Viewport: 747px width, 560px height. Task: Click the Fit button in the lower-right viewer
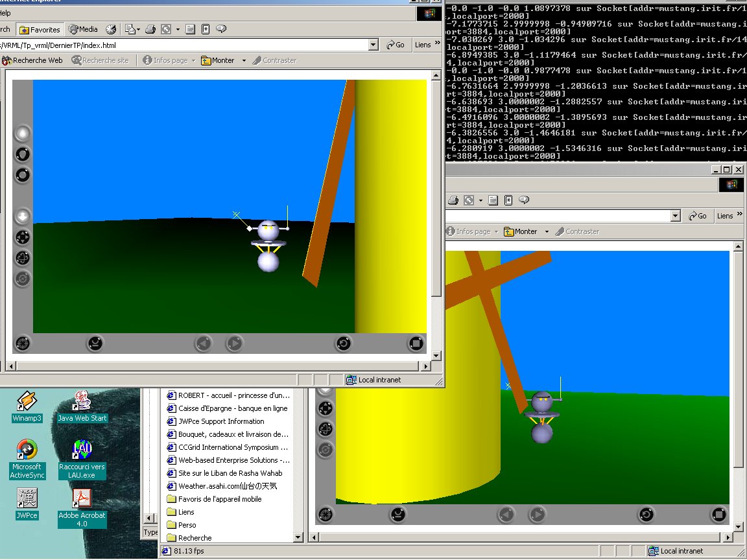click(718, 515)
